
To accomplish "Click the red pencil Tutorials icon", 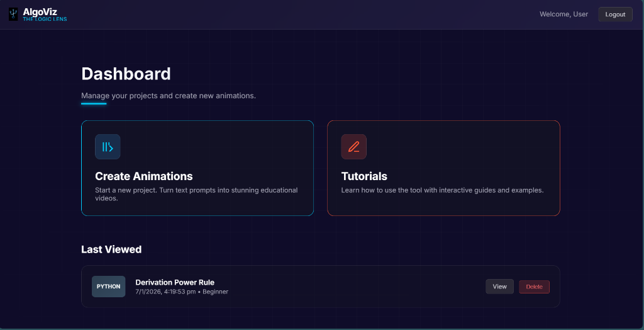I will coord(353,147).
